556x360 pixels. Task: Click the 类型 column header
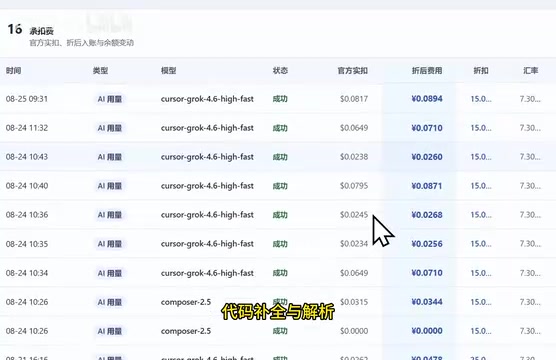pyautogui.click(x=100, y=71)
